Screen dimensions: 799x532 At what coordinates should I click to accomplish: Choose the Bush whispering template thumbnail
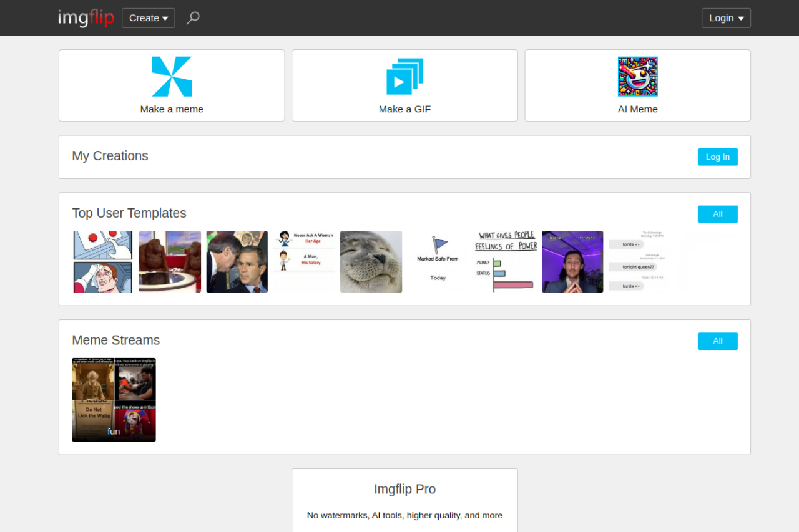[237, 262]
